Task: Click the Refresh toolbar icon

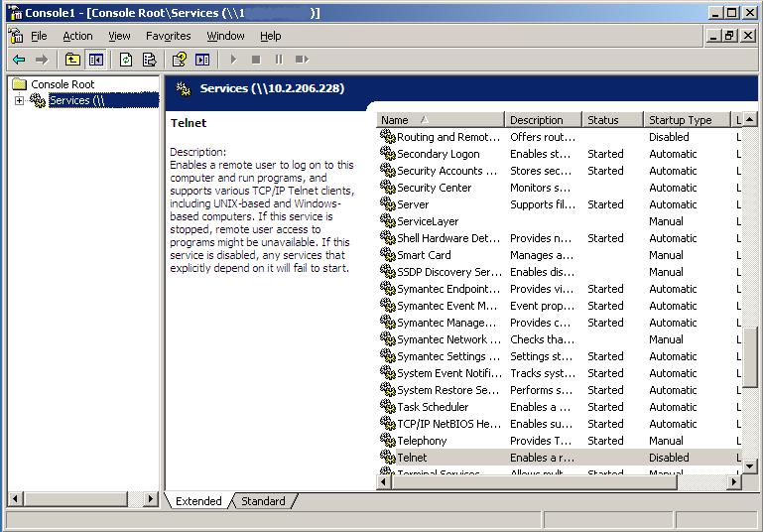Action: [x=126, y=60]
